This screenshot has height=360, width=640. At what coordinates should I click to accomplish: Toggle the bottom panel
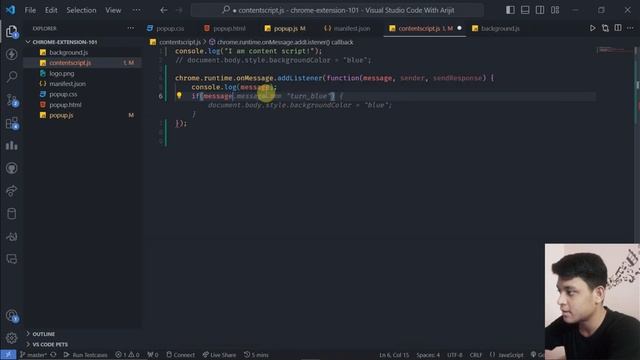coord(525,10)
